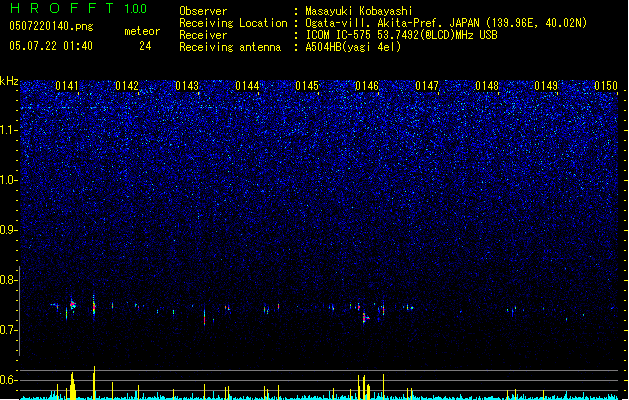
Task: Click the Receiving Location label
Action: point(233,23)
